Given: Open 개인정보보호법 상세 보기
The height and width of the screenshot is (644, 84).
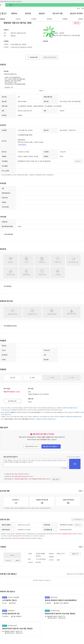Looking at the screenshot, I should [32, 446].
